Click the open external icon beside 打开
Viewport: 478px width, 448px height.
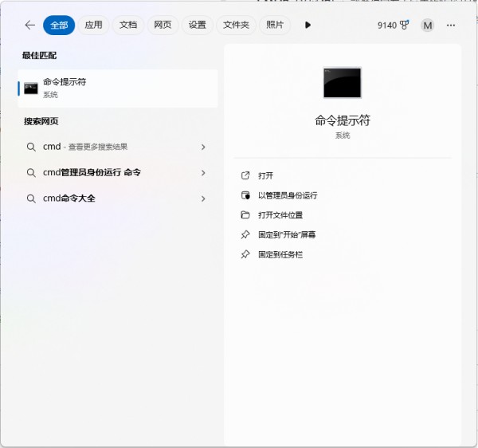click(245, 175)
